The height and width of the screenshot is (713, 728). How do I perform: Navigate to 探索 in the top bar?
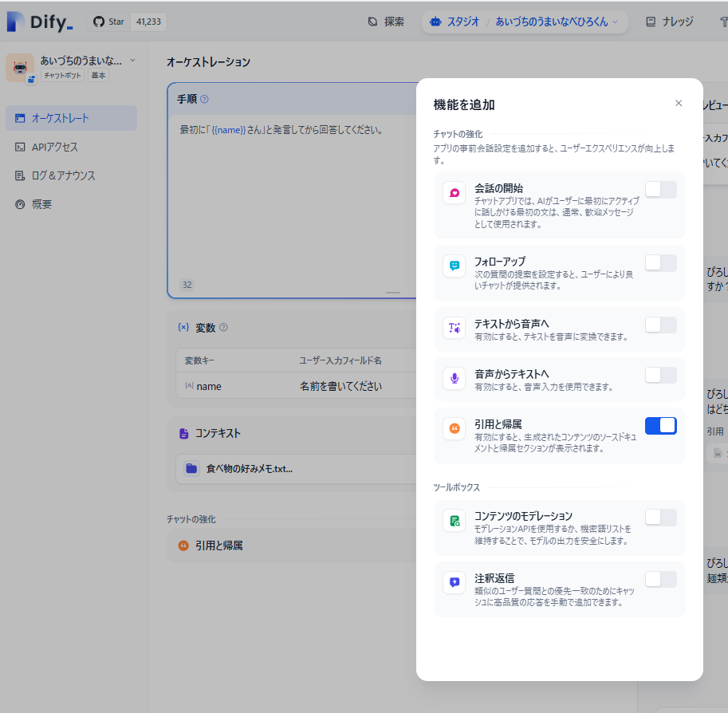coord(386,22)
